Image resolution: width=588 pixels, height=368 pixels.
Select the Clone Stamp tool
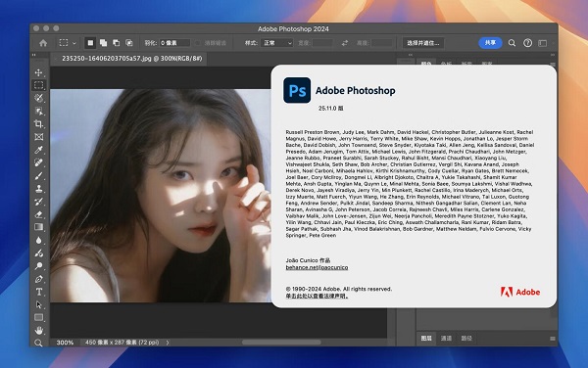[38, 189]
